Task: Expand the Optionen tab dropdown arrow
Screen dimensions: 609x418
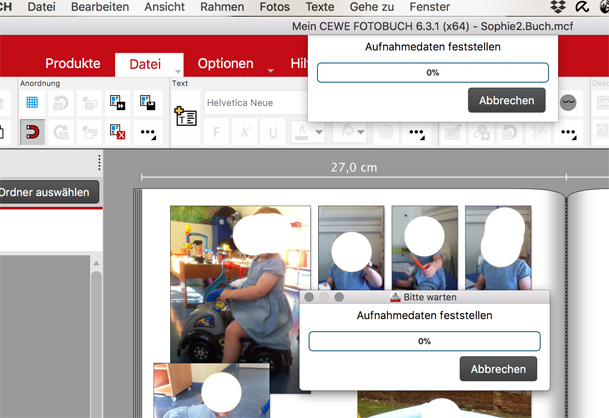Action: tap(271, 71)
